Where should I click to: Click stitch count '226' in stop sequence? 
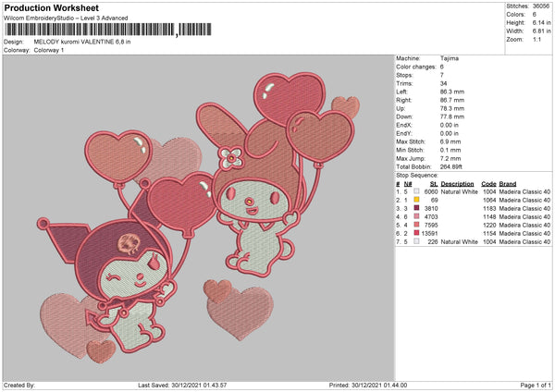click(433, 242)
